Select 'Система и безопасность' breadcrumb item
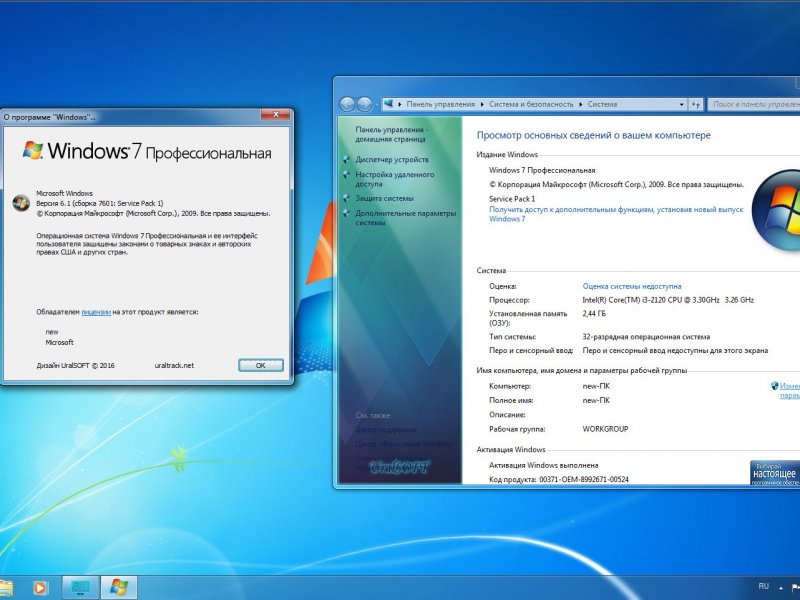This screenshot has height=600, width=800. click(531, 104)
